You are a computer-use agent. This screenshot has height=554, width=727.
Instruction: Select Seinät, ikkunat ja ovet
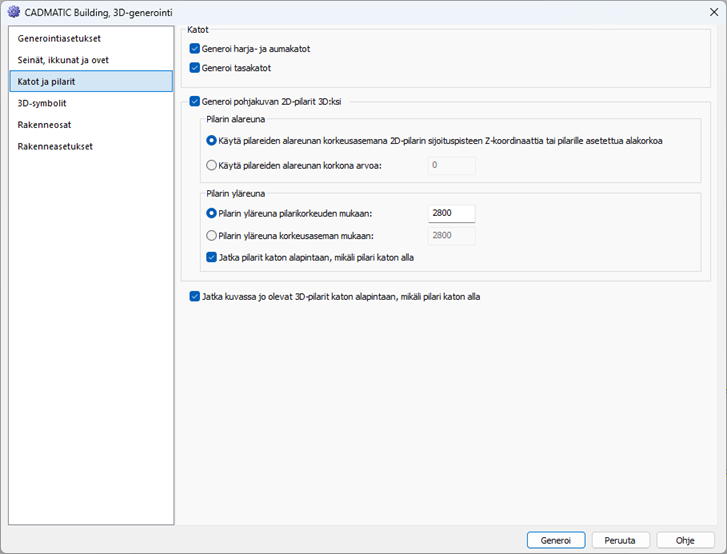point(63,60)
